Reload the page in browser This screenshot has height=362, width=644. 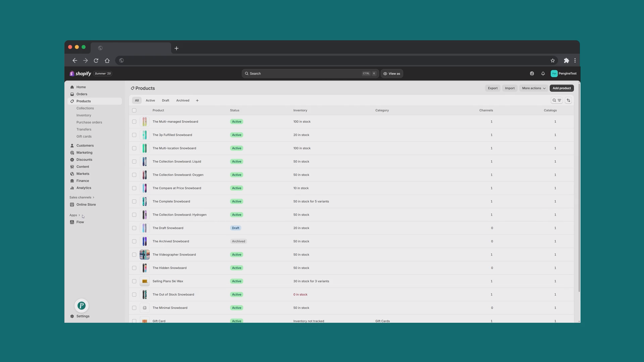coord(96,61)
